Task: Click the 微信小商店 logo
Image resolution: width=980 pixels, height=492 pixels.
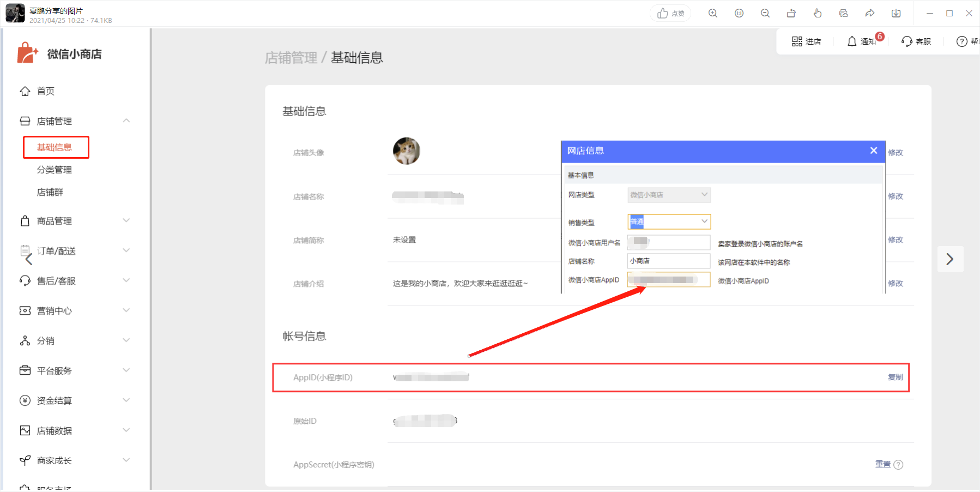Action: [59, 53]
